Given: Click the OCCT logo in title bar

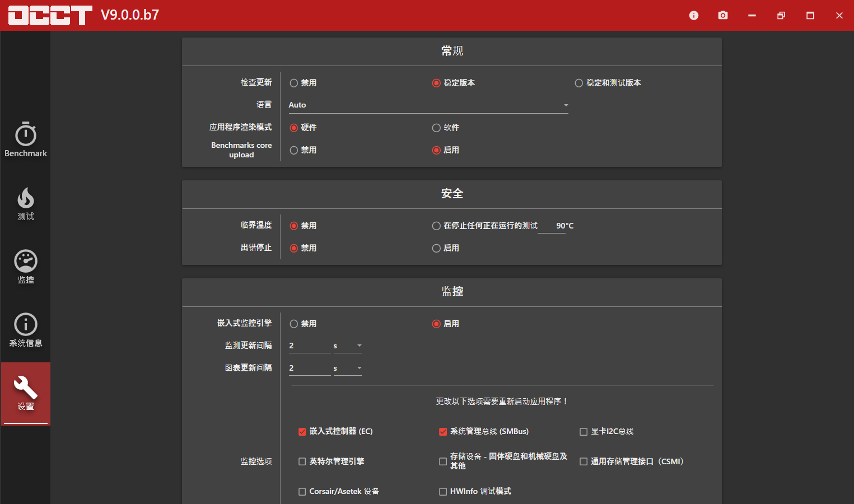Looking at the screenshot, I should (x=50, y=15).
